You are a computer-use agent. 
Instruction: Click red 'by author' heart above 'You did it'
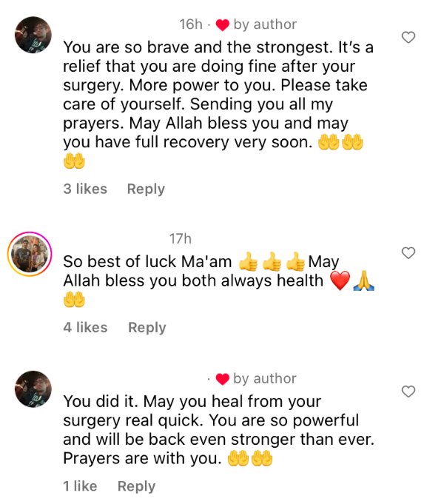pyautogui.click(x=222, y=379)
